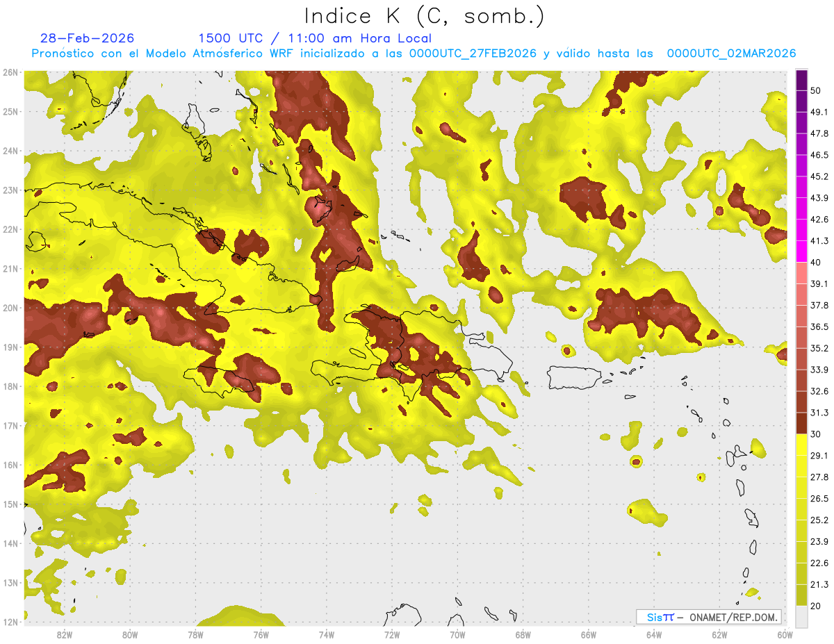
Task: Click the latitude axis label "20N"
Action: [10, 308]
